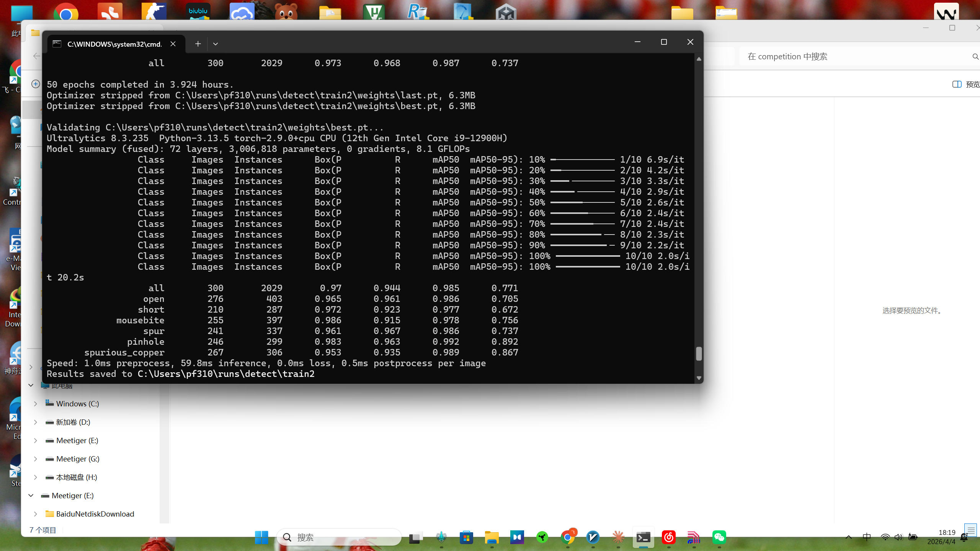Click the terminal scrollbar thumb

click(699, 354)
